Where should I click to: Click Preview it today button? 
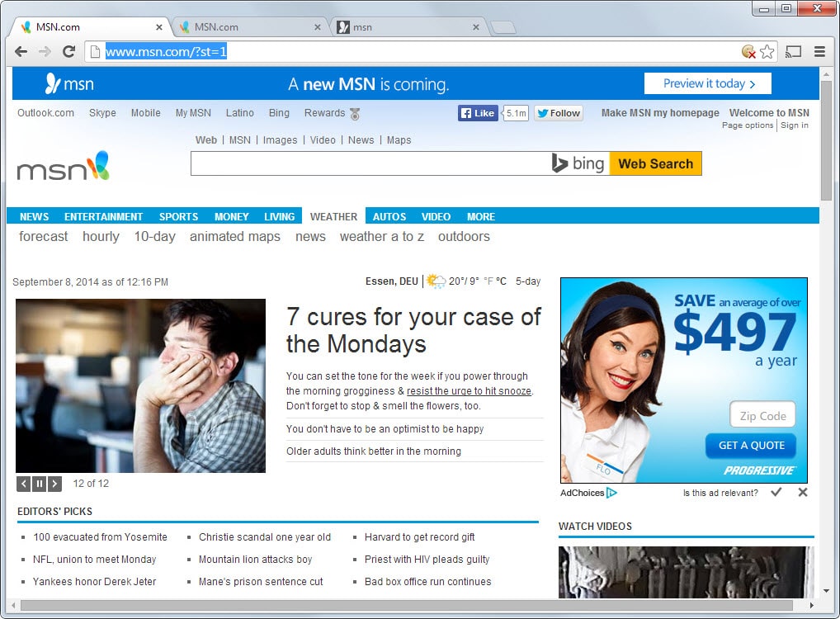point(708,83)
